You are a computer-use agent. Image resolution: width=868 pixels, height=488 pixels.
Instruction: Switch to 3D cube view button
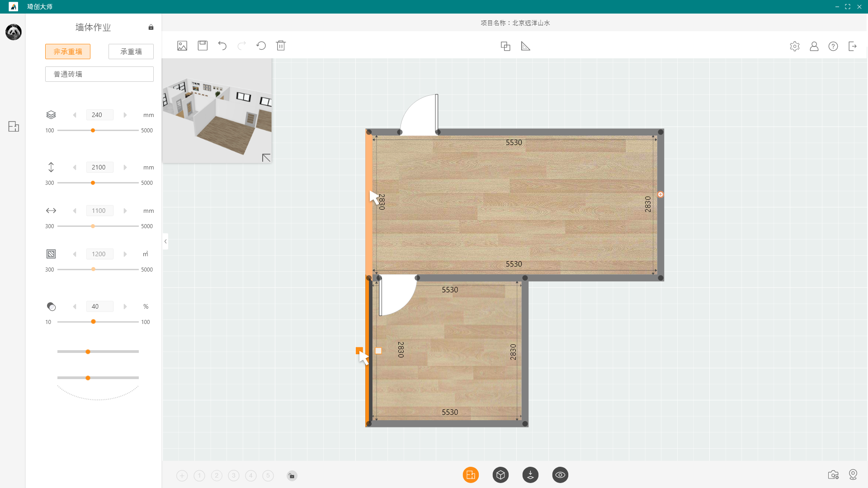pyautogui.click(x=500, y=475)
